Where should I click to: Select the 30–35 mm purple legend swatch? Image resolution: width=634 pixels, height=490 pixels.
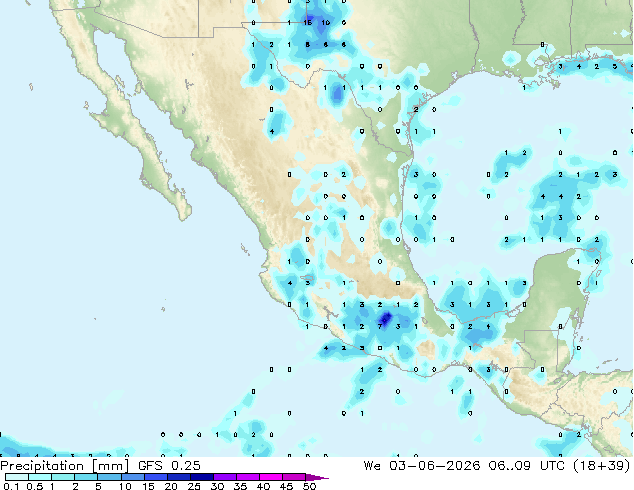(225, 477)
